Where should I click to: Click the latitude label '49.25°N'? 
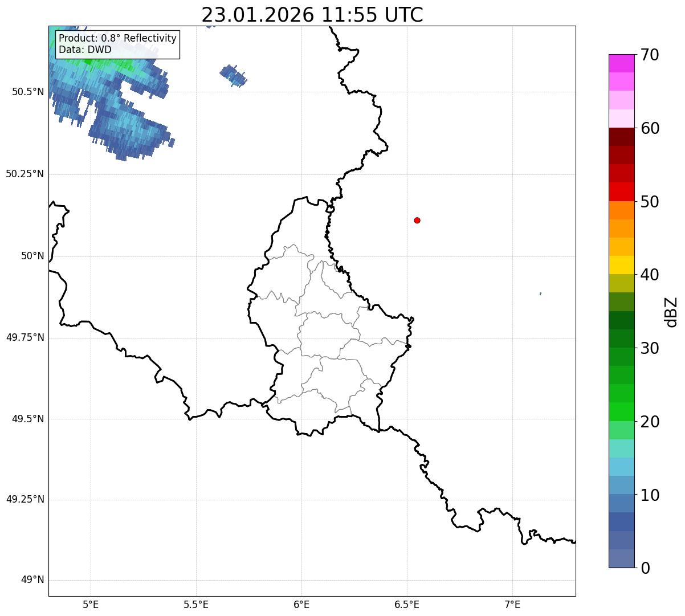(x=25, y=500)
